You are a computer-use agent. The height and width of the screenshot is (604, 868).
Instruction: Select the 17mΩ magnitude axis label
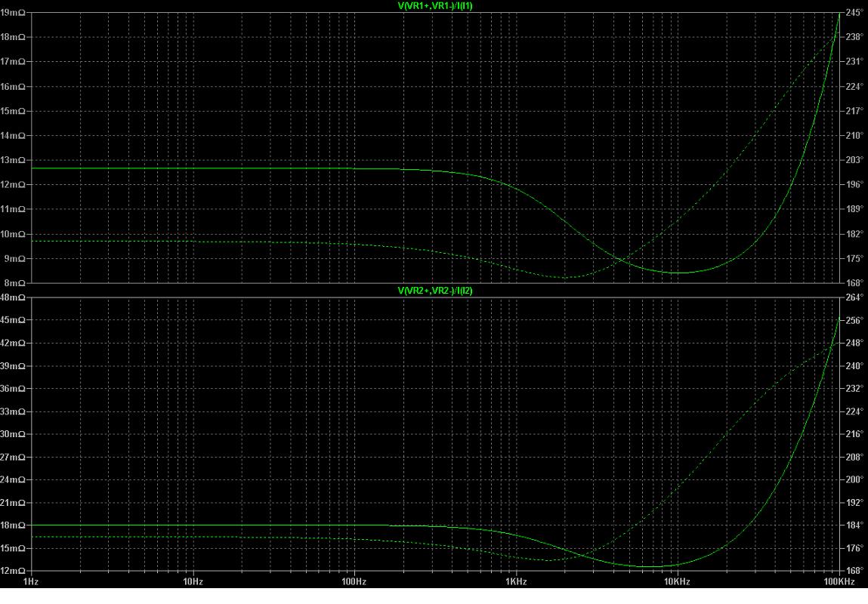tap(13, 61)
